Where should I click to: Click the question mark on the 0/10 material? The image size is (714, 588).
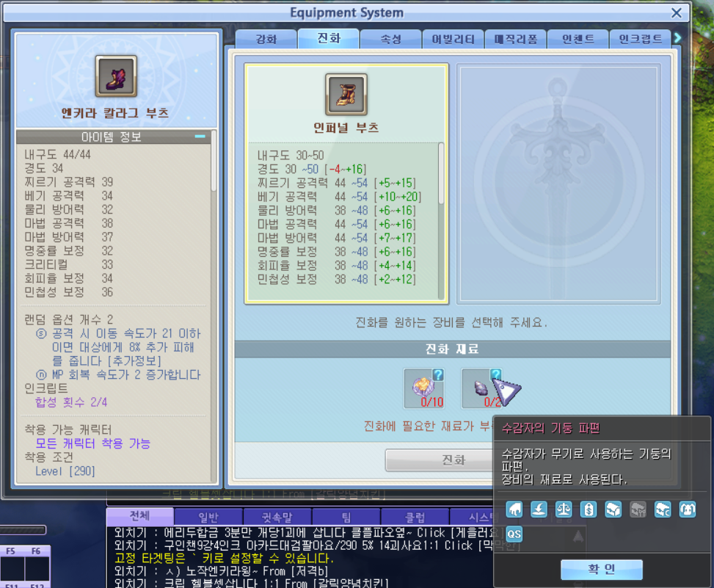438,376
